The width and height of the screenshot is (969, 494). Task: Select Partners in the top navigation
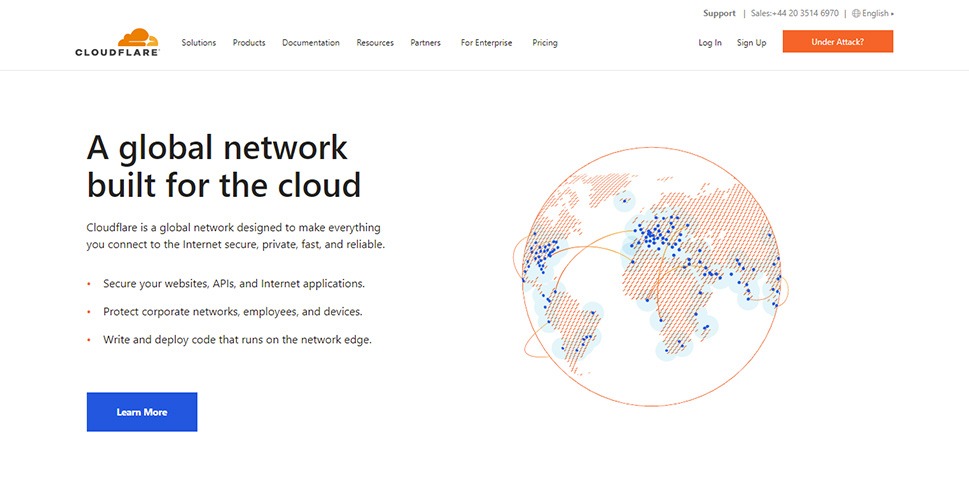click(x=426, y=43)
